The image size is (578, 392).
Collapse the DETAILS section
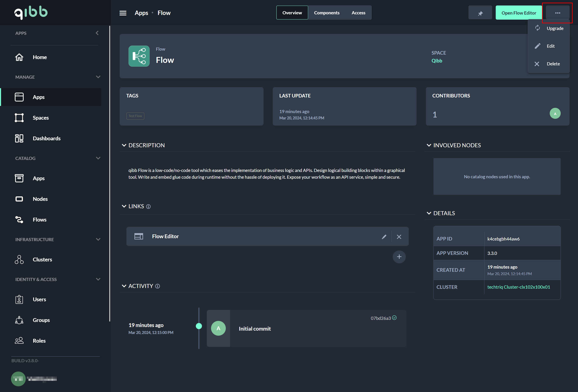tap(429, 213)
